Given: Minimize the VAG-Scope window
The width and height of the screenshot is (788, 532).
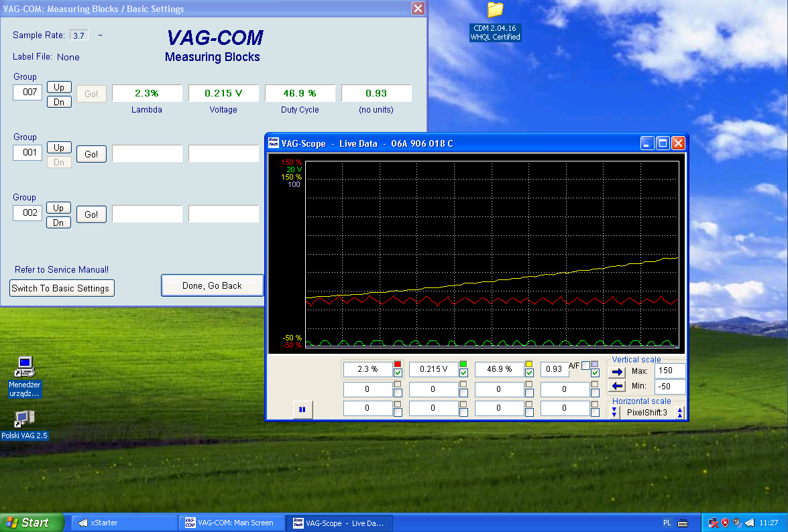Looking at the screenshot, I should pyautogui.click(x=647, y=143).
